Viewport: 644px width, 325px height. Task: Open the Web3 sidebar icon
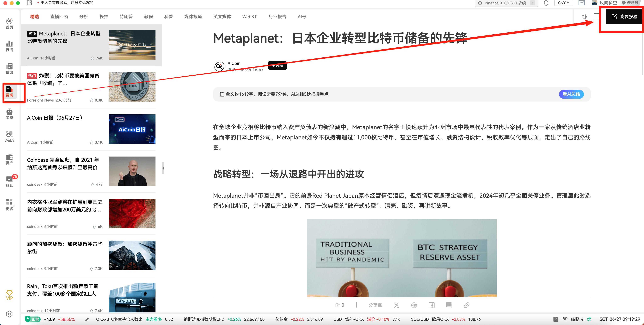pyautogui.click(x=9, y=137)
